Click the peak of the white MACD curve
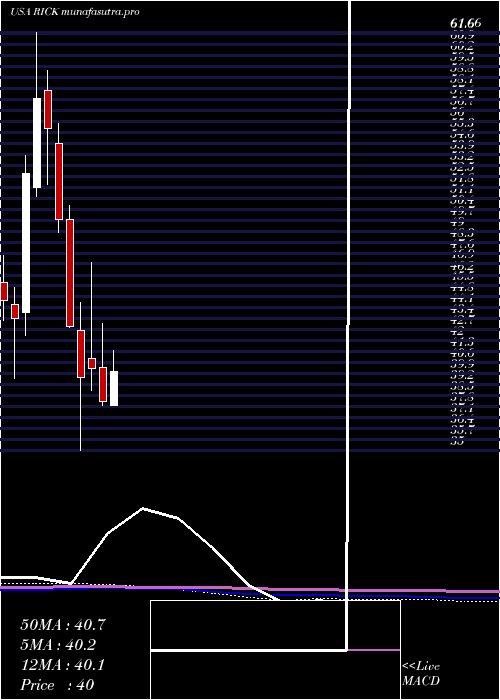The height and width of the screenshot is (700, 500). (x=143, y=508)
